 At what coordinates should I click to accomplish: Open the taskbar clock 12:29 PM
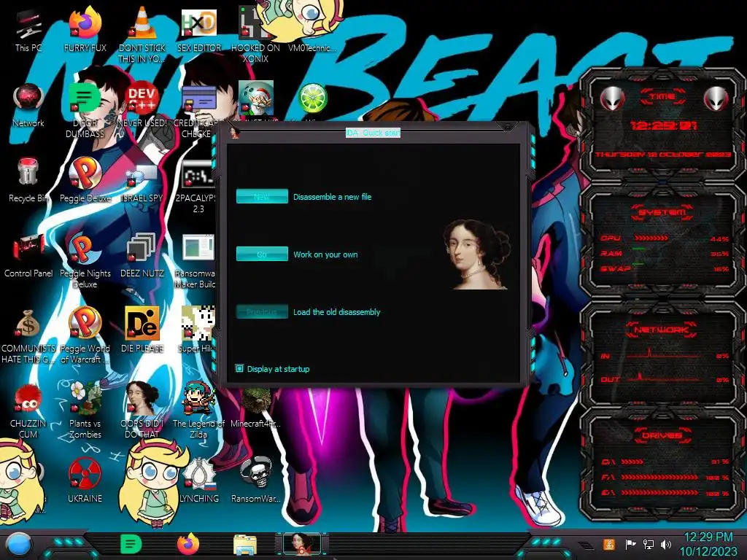click(708, 544)
